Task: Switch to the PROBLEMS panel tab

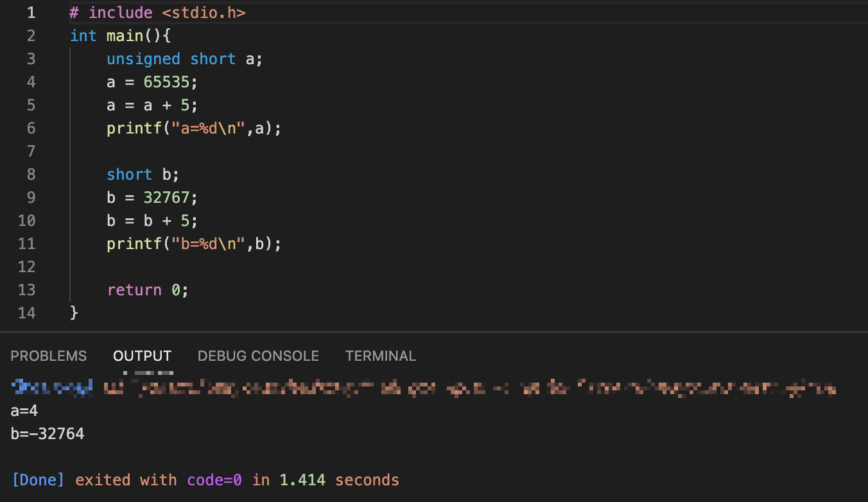Action: (x=49, y=356)
